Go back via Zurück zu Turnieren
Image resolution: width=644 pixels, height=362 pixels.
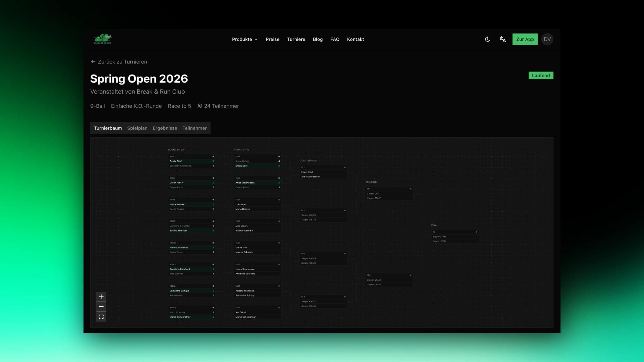(119, 62)
